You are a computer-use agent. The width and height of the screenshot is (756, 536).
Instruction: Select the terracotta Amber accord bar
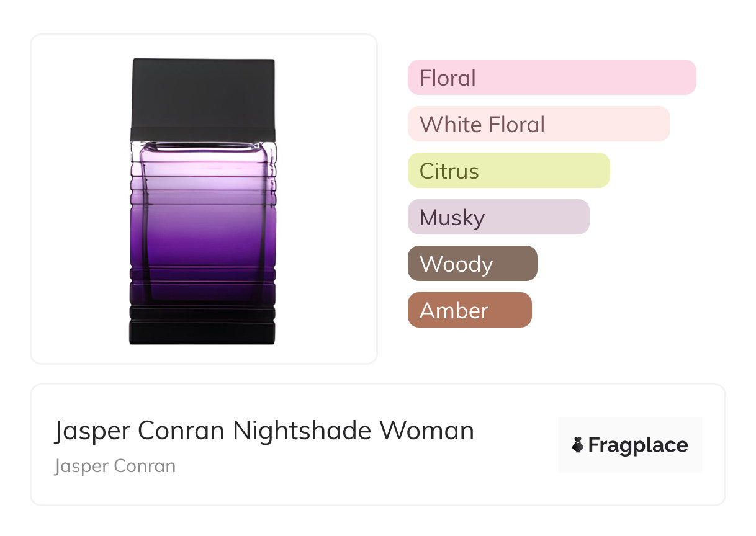(469, 310)
